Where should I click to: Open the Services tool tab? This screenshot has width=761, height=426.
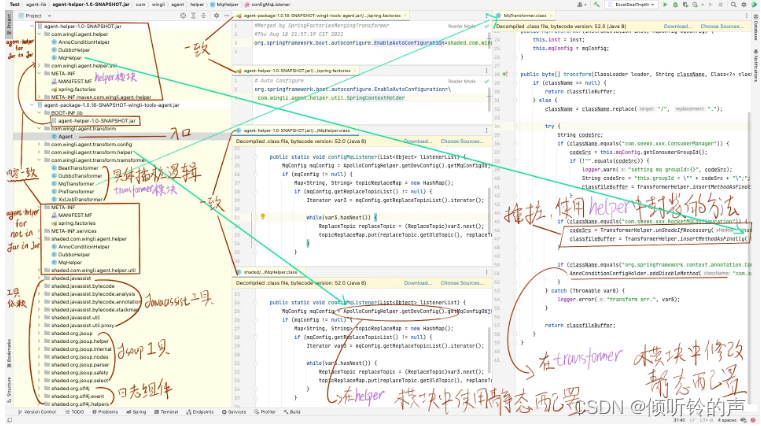234,412
